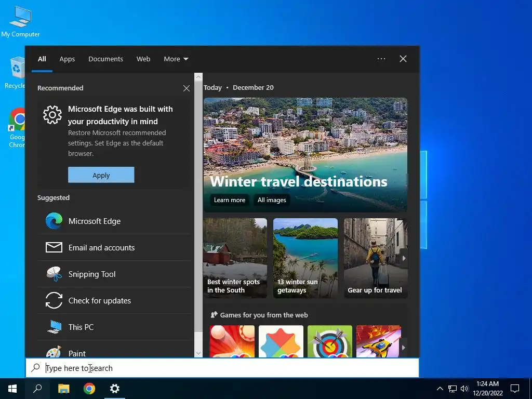The height and width of the screenshot is (399, 532).
Task: Click Games for you from the web
Action: [x=264, y=315]
